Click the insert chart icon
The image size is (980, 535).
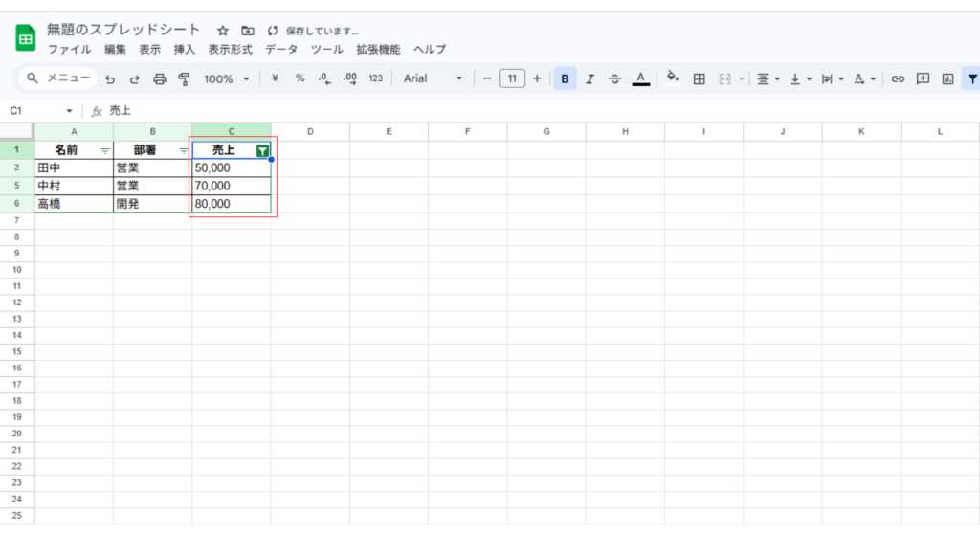click(x=947, y=79)
